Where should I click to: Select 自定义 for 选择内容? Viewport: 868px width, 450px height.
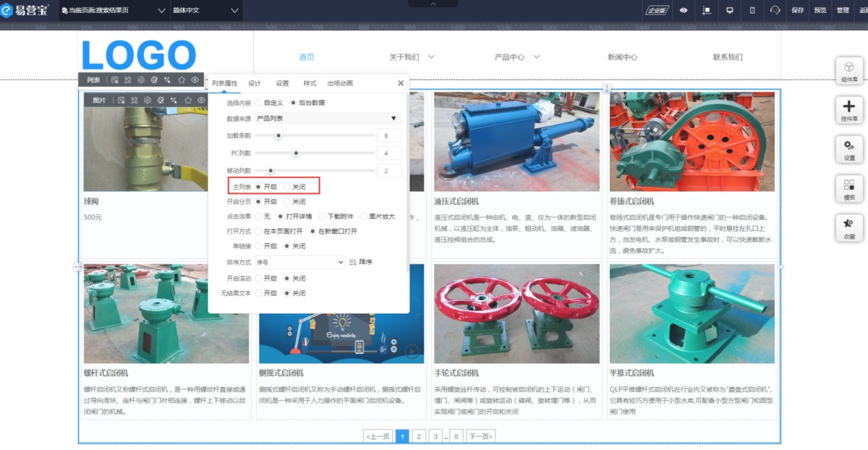coord(259,103)
